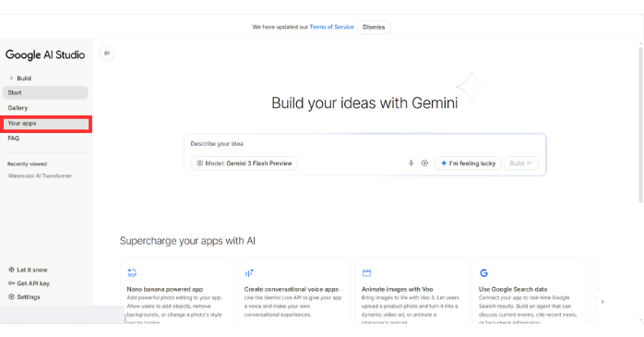
Task: Go back using the Build chevron
Action: pos(11,78)
